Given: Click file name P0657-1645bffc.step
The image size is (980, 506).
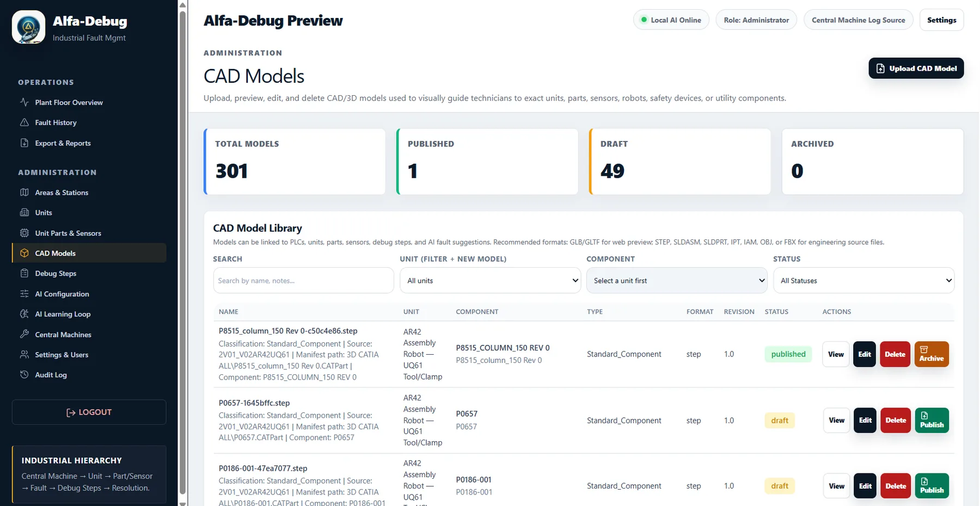Looking at the screenshot, I should (254, 403).
